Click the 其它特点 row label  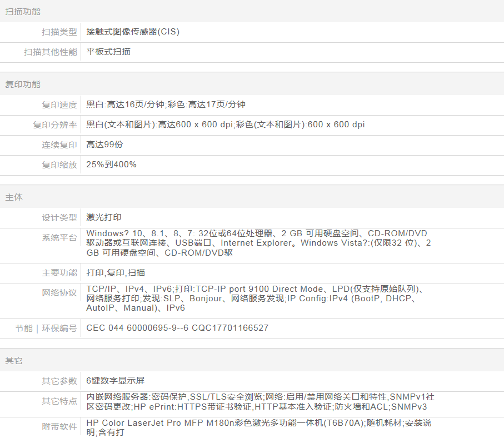(59, 401)
